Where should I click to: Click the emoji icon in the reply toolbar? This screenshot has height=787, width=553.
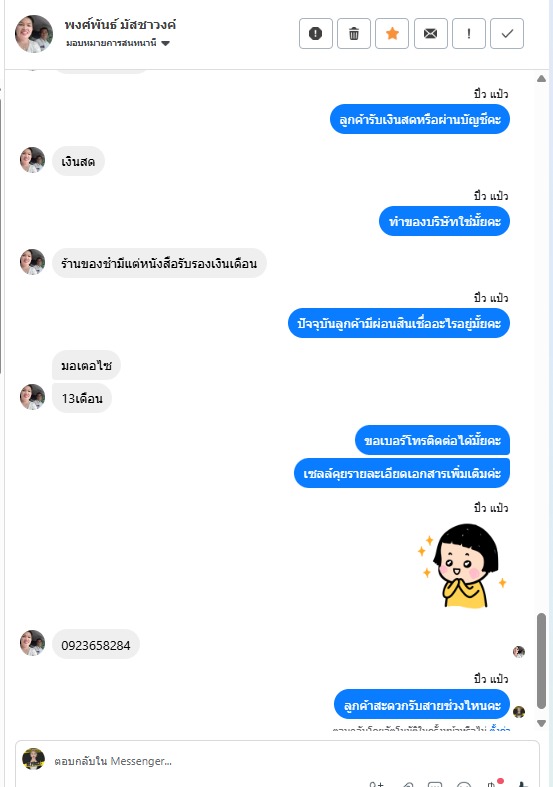point(464,784)
